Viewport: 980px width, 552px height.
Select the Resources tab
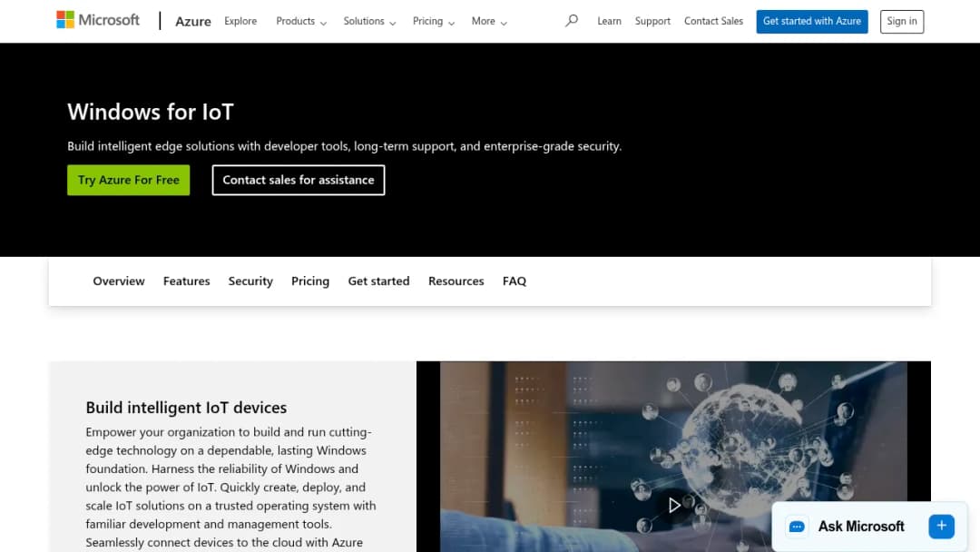point(456,281)
